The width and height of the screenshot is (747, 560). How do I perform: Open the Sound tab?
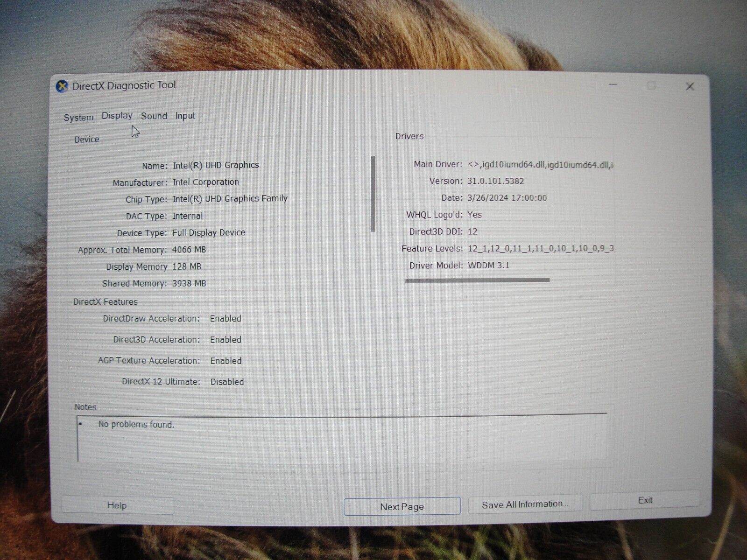(x=154, y=116)
